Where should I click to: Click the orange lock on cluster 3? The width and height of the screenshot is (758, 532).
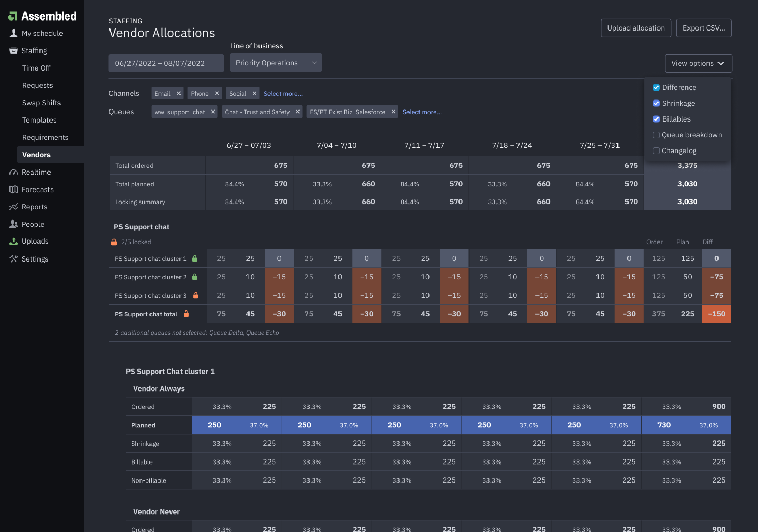[x=196, y=295]
